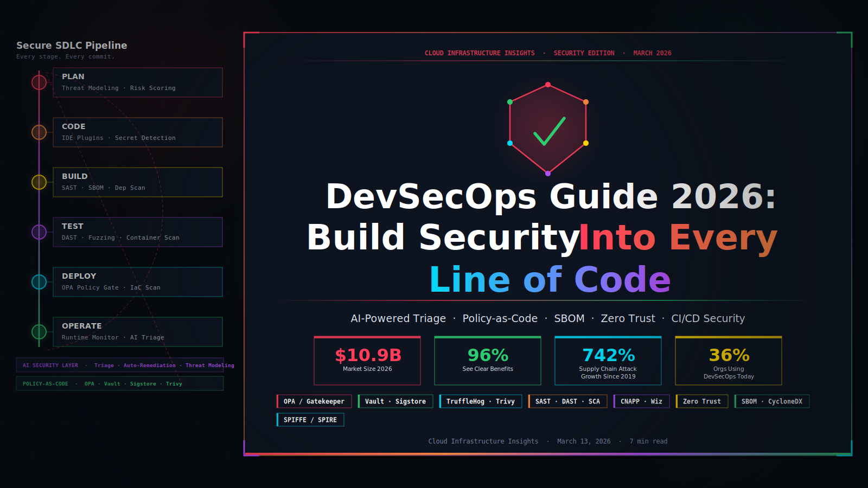Screen dimensions: 868x488
Task: Open the Vault · Sigstore link
Action: coord(395,401)
